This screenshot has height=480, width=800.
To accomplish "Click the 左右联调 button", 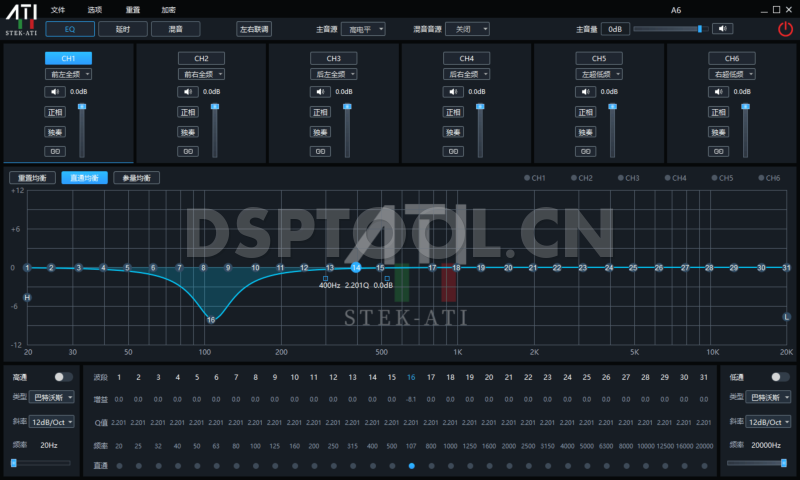I will click(x=254, y=29).
